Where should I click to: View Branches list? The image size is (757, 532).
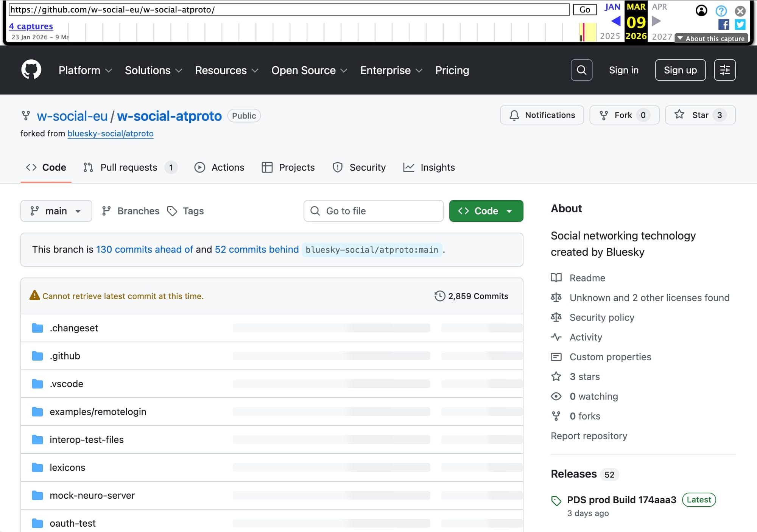pyautogui.click(x=131, y=211)
